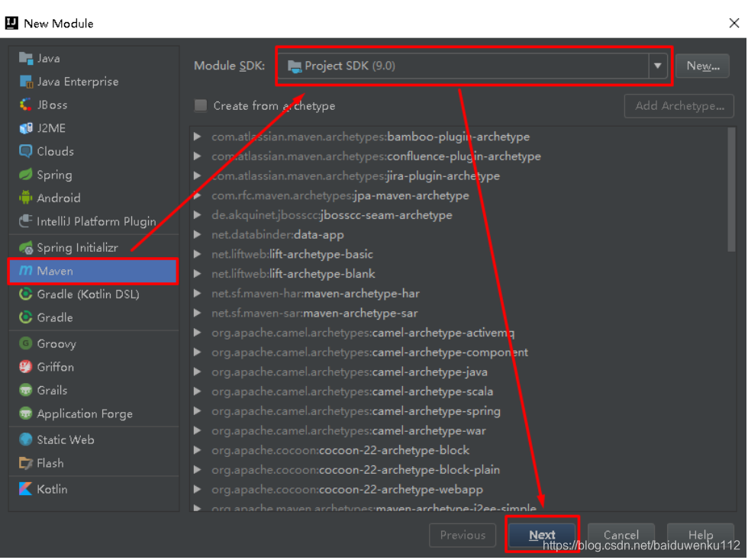This screenshot has width=748, height=560.
Task: Expand cocoon-22-archetype-webapp node
Action: click(x=197, y=489)
